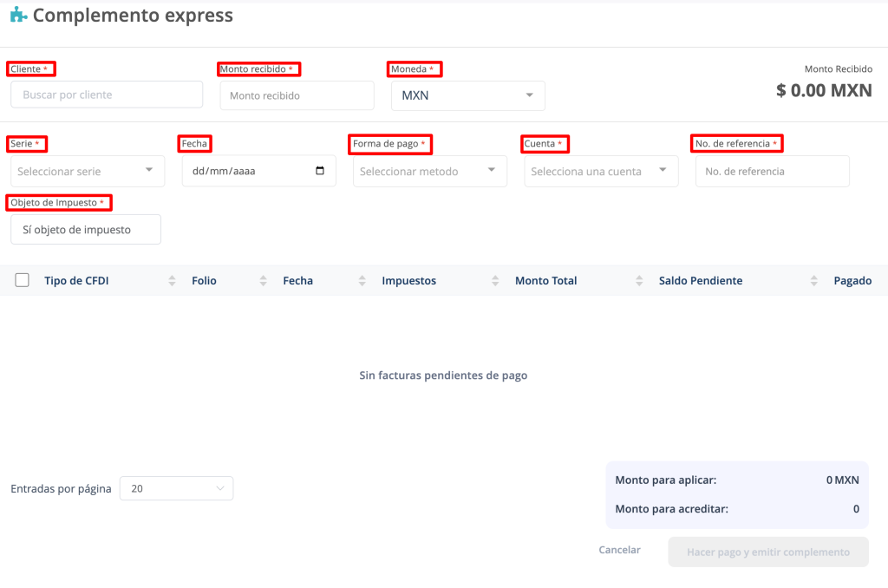
Task: Click the Monto Total column header text
Action: point(546,280)
